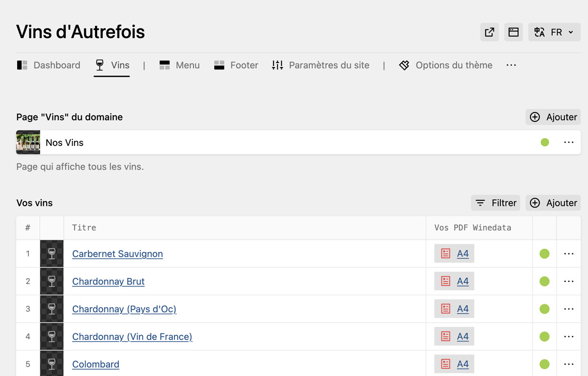Screen dimensions: 588x376
Task: Click the preview window icon in header
Action: 513,32
